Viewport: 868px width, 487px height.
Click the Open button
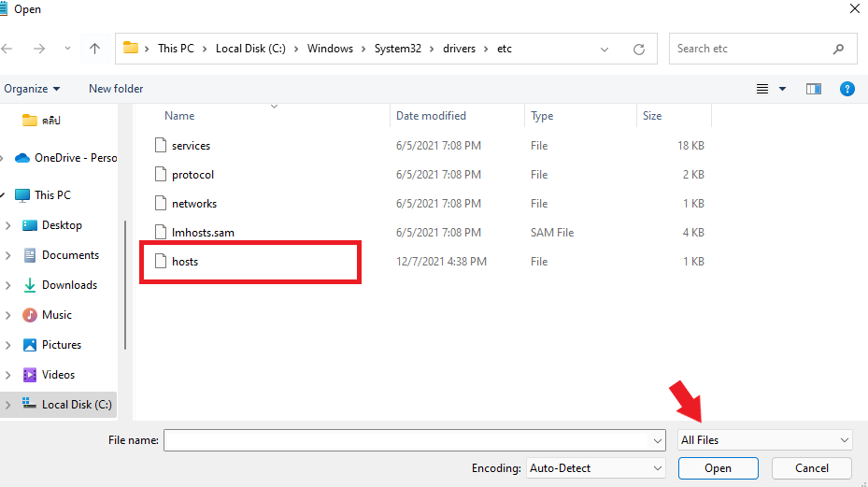(x=718, y=468)
